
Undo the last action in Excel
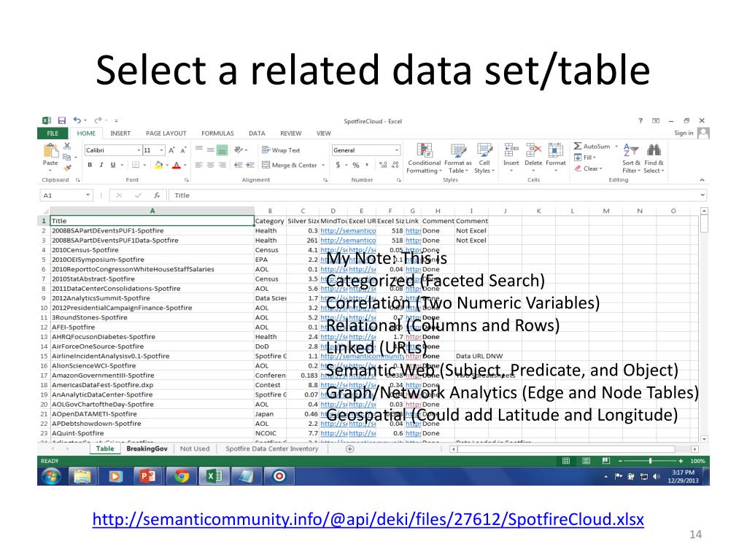(77, 120)
